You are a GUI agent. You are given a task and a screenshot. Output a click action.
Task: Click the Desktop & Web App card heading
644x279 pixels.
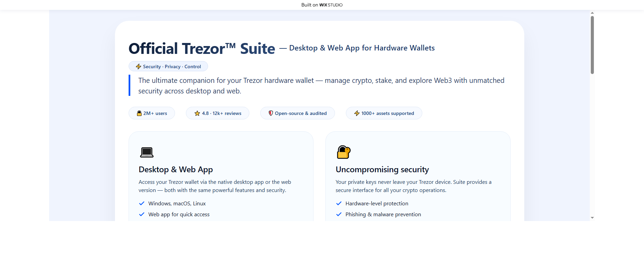176,170
